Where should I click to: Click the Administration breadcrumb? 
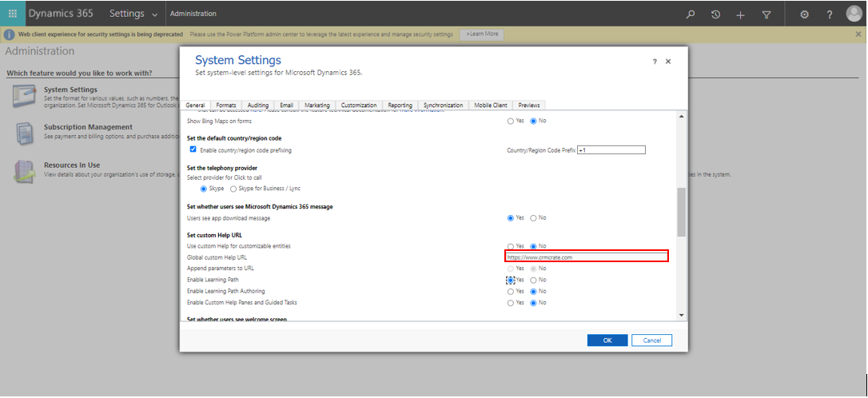coord(193,14)
